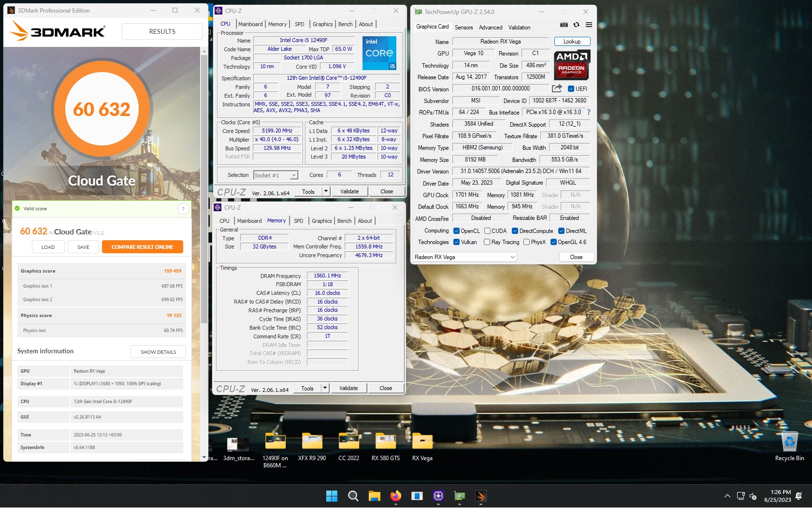Toggle the DirectCompute checkbox
This screenshot has width=812, height=522.
click(x=515, y=231)
